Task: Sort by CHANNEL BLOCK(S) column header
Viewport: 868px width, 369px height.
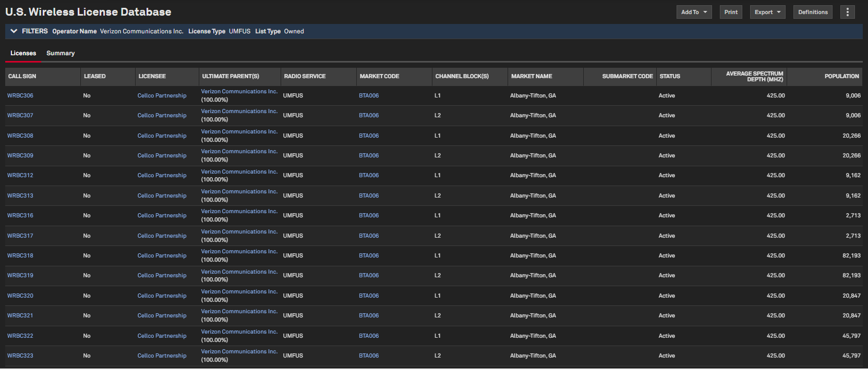Action: tap(462, 76)
